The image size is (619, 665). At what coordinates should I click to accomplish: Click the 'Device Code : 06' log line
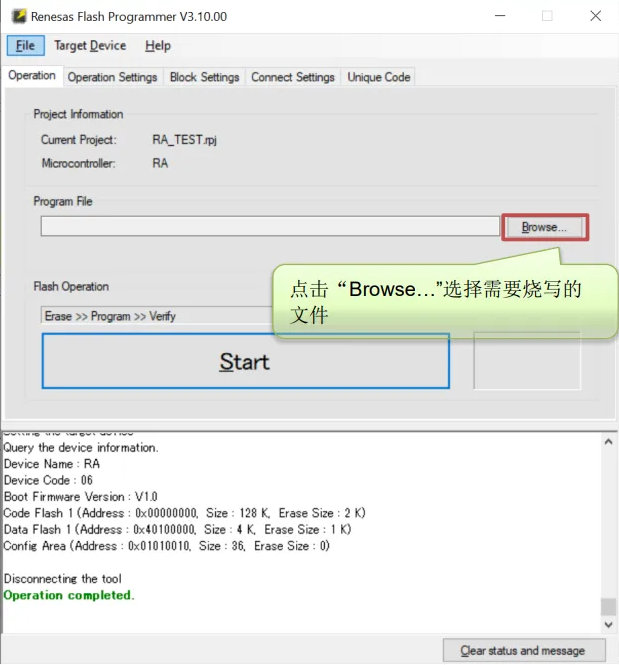(48, 480)
